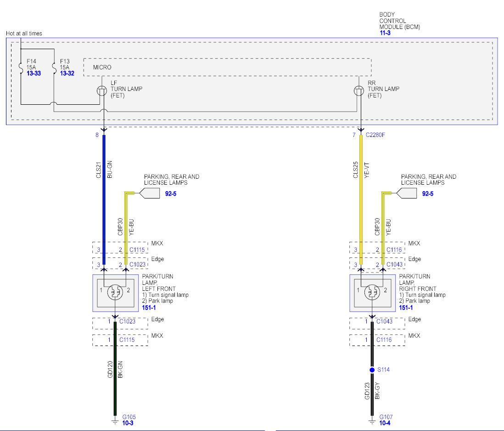Click the RR turn lamp FET symbol
Screen dimensions: 504x431
point(361,91)
